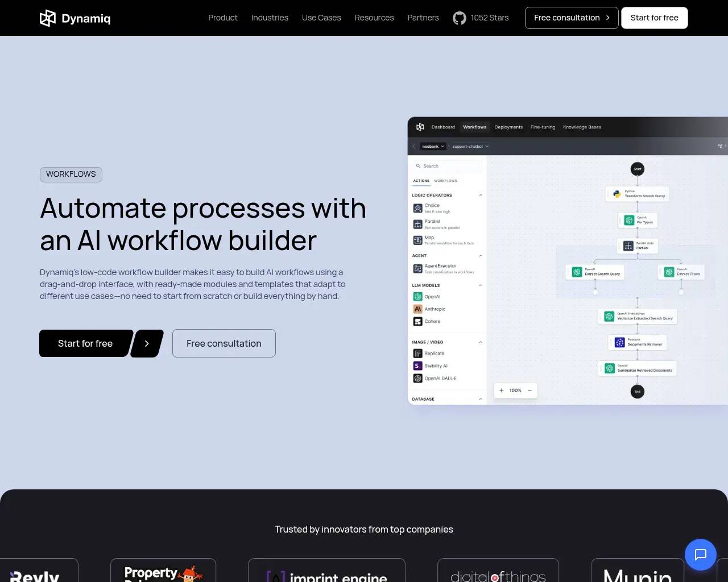Switch to the Knowledge Bases tab
The width and height of the screenshot is (728, 582).
coord(582,127)
